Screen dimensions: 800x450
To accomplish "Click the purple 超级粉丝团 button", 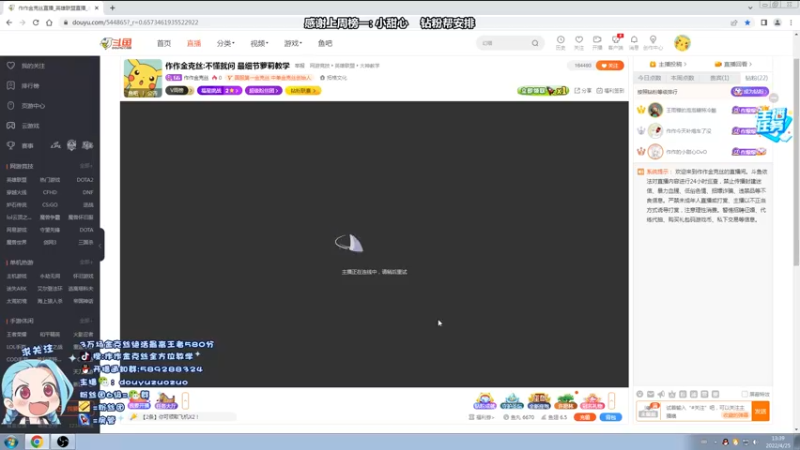I will click(x=264, y=91).
